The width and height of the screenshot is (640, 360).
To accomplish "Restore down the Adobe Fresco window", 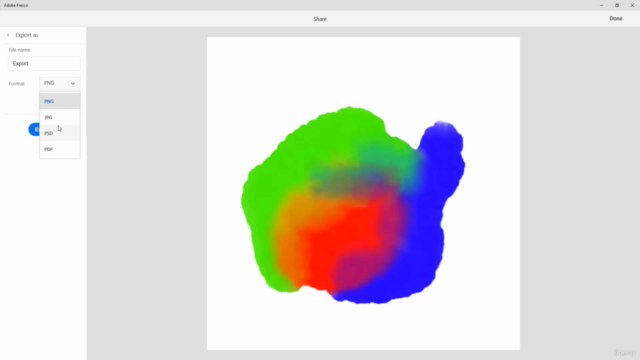I will pyautogui.click(x=617, y=5).
